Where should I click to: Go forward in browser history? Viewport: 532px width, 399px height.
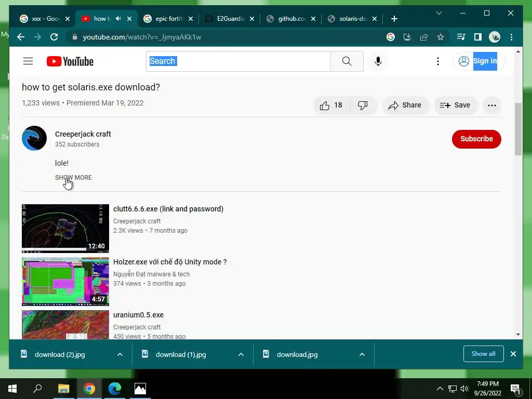tap(37, 37)
